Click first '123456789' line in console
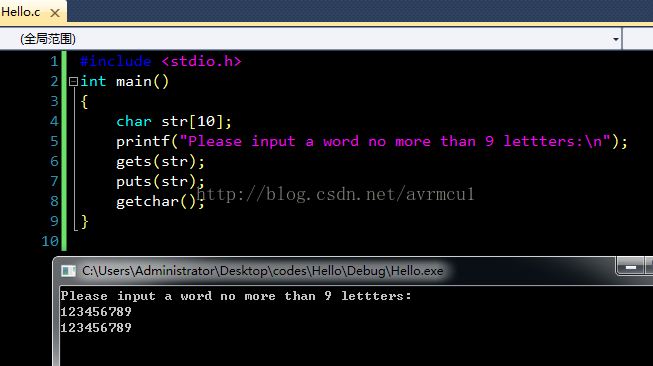 click(96, 312)
